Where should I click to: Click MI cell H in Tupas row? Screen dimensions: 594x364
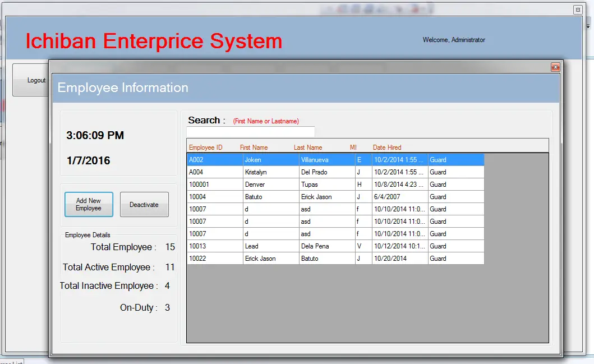[x=363, y=185]
